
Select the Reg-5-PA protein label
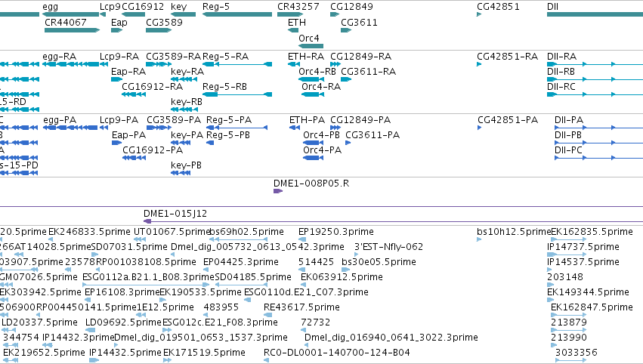coord(229,120)
